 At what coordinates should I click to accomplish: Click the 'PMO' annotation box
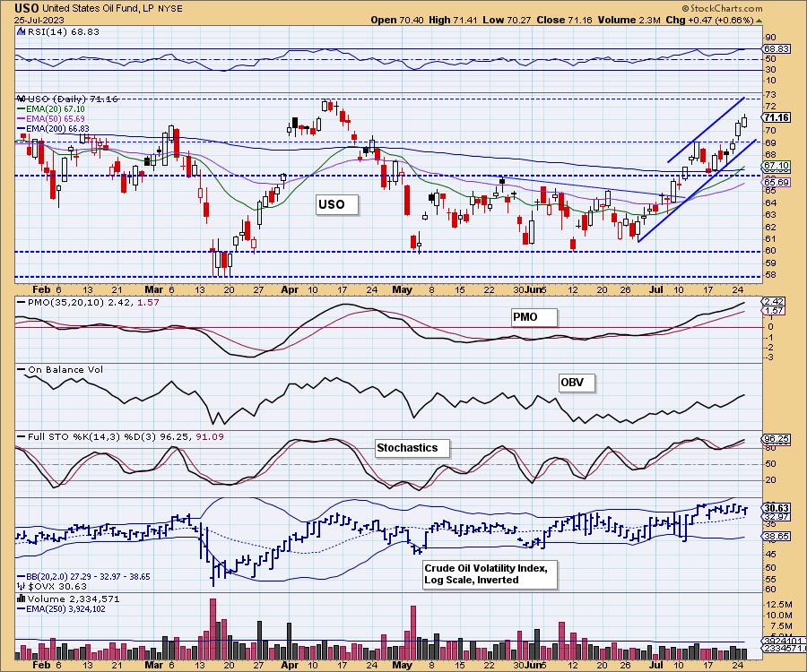pyautogui.click(x=534, y=317)
